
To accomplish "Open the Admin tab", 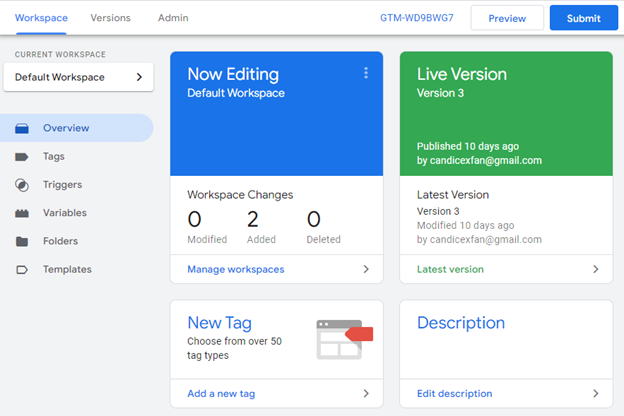I will click(x=173, y=18).
